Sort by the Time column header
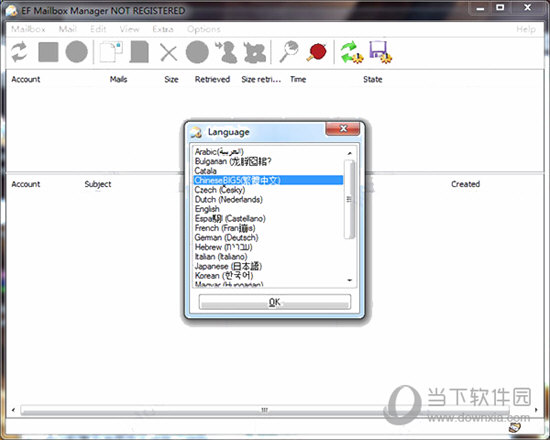This screenshot has height=440, width=550. [298, 79]
